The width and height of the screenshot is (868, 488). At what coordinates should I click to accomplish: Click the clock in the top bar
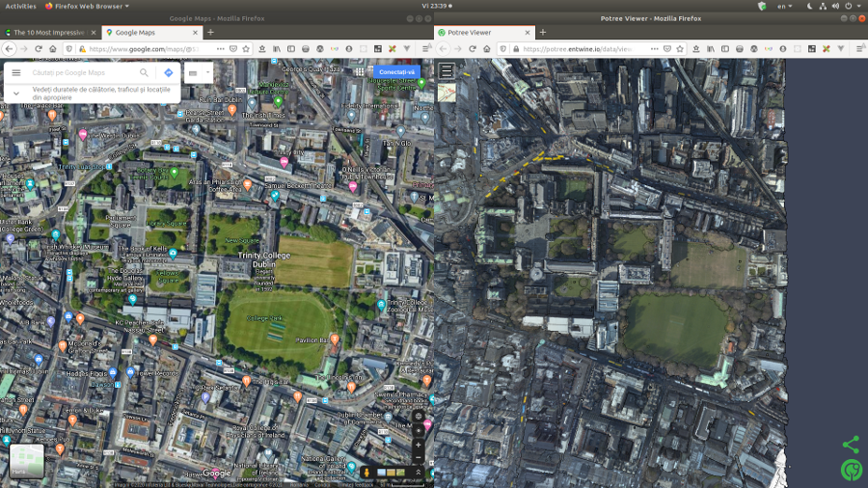click(437, 6)
